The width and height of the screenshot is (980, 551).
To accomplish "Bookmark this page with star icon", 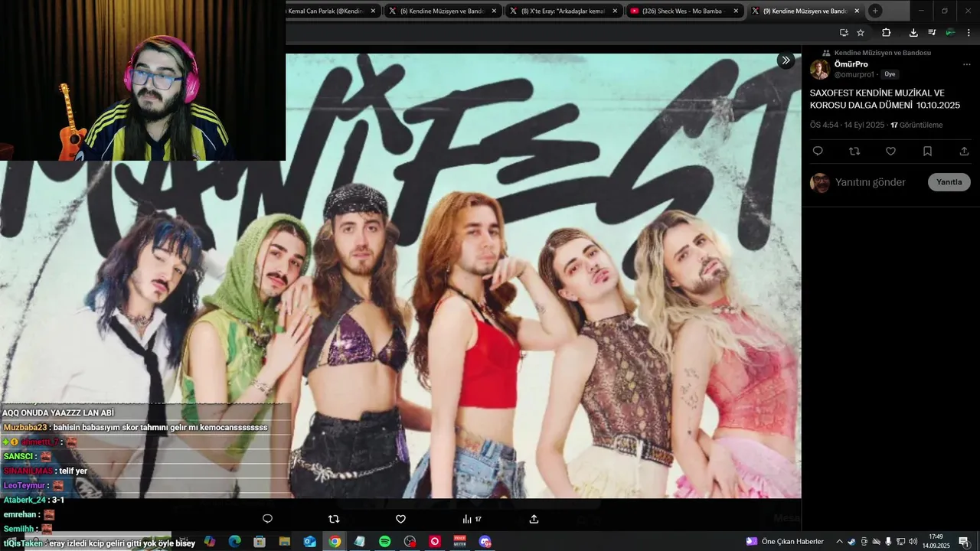I will pyautogui.click(x=861, y=32).
